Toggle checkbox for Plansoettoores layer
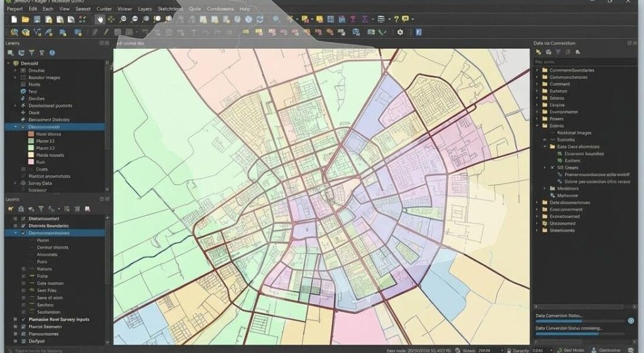644x353 pixels. tap(23, 334)
